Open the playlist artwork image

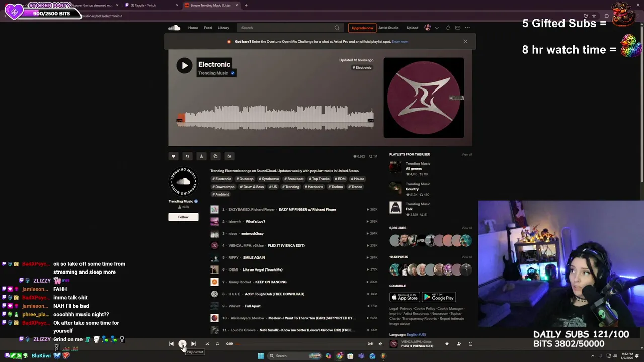click(424, 98)
